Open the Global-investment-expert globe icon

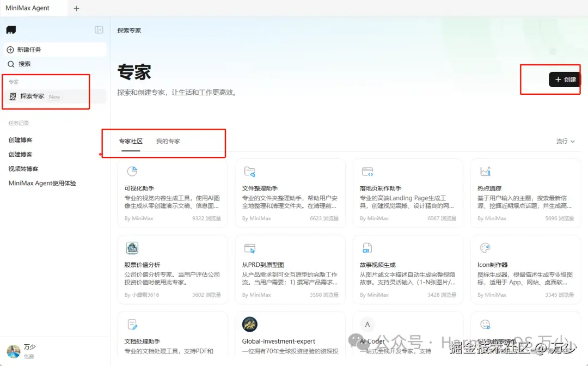pos(249,323)
